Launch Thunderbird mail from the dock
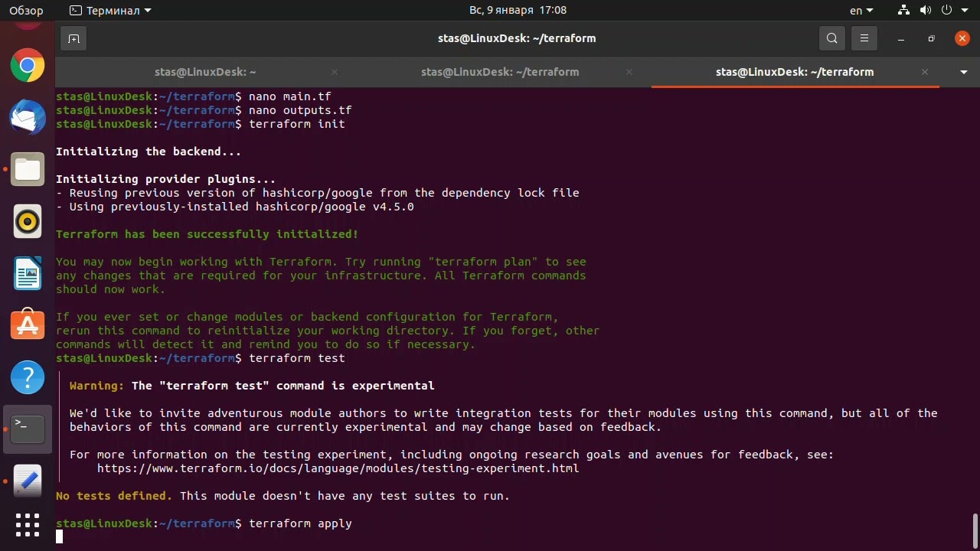This screenshot has height=551, width=980. [28, 118]
